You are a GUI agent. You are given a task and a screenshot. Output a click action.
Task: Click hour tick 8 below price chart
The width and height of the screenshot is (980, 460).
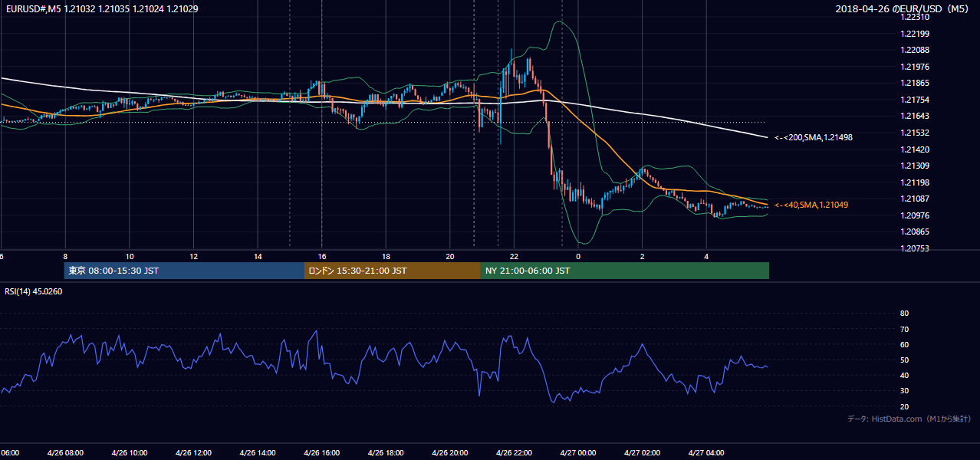point(65,257)
